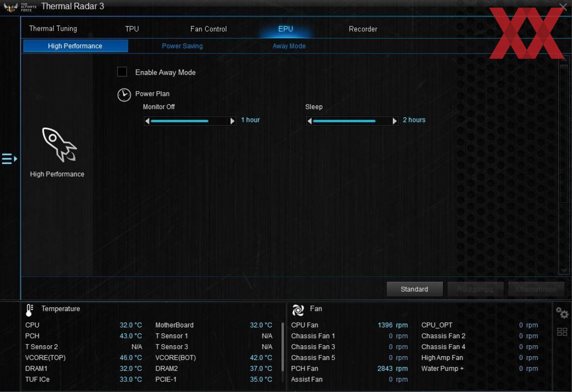Click the T Sensor 2 row
This screenshot has height=392, width=572.
[x=84, y=347]
